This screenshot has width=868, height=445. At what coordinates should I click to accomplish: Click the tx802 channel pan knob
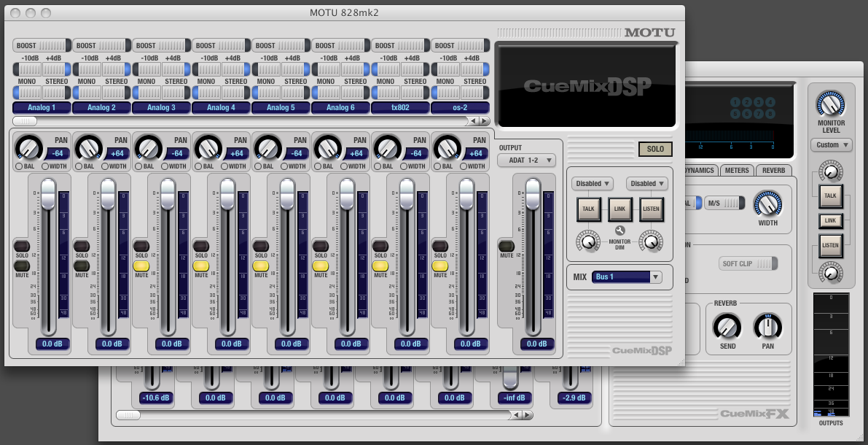coord(388,149)
